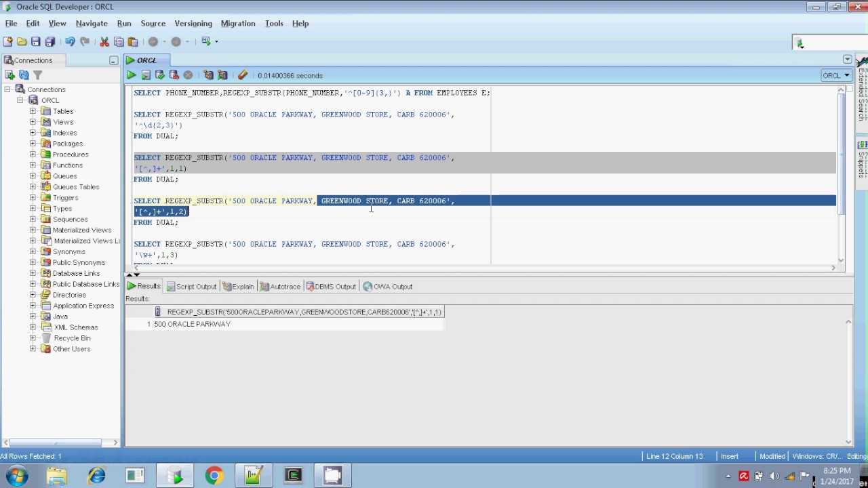Image resolution: width=868 pixels, height=488 pixels.
Task: Click the Clear eraser icon
Action: [242, 75]
